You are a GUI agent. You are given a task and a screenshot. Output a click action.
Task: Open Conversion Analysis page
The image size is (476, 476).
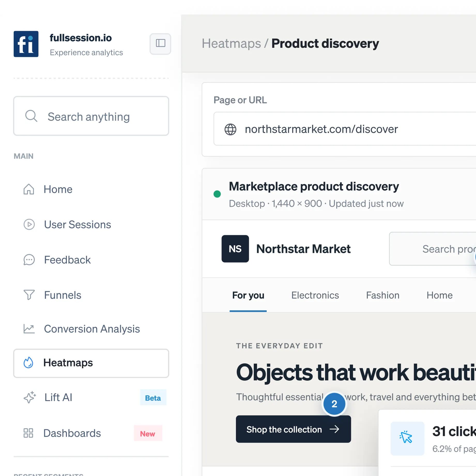(x=91, y=329)
